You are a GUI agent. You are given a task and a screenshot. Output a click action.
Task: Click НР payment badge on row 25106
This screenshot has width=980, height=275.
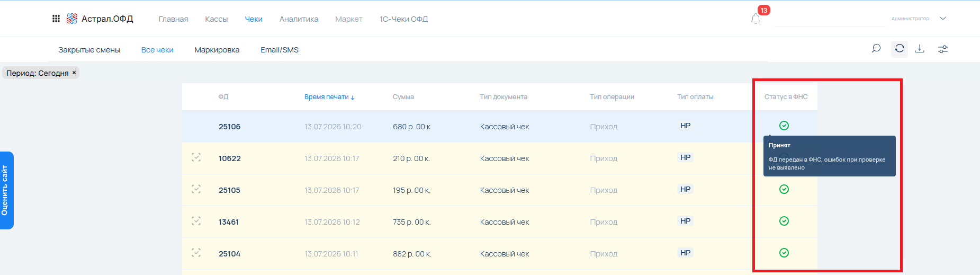click(x=685, y=126)
